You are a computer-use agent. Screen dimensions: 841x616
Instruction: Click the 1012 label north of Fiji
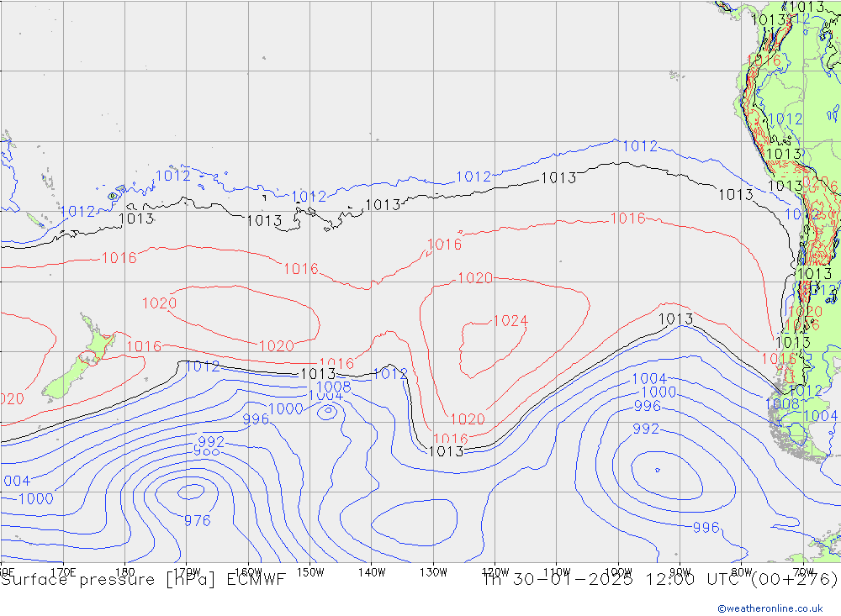coord(172,176)
